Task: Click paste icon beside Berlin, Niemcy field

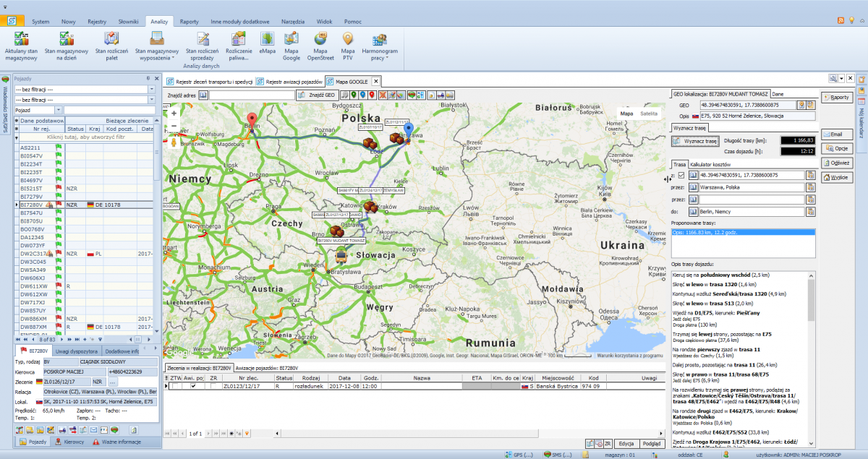Action: (811, 212)
